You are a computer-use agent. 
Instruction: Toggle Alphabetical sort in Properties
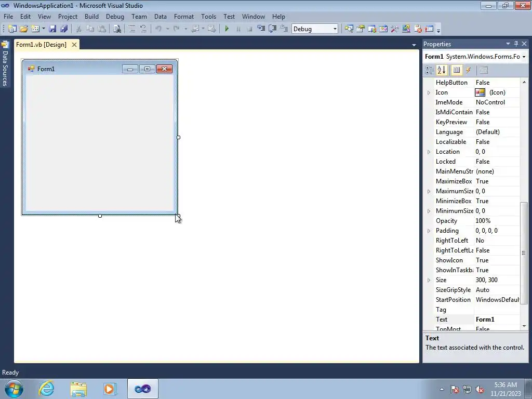[x=442, y=70]
